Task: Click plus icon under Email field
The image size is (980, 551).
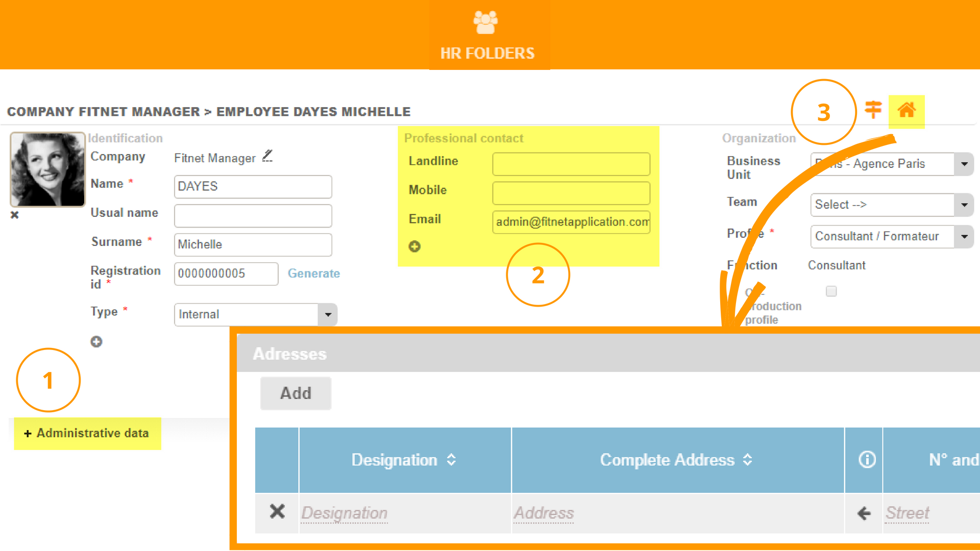Action: (414, 246)
